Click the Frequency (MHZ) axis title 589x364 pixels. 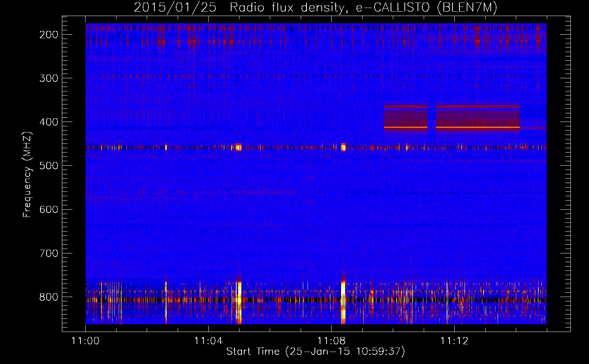click(27, 174)
